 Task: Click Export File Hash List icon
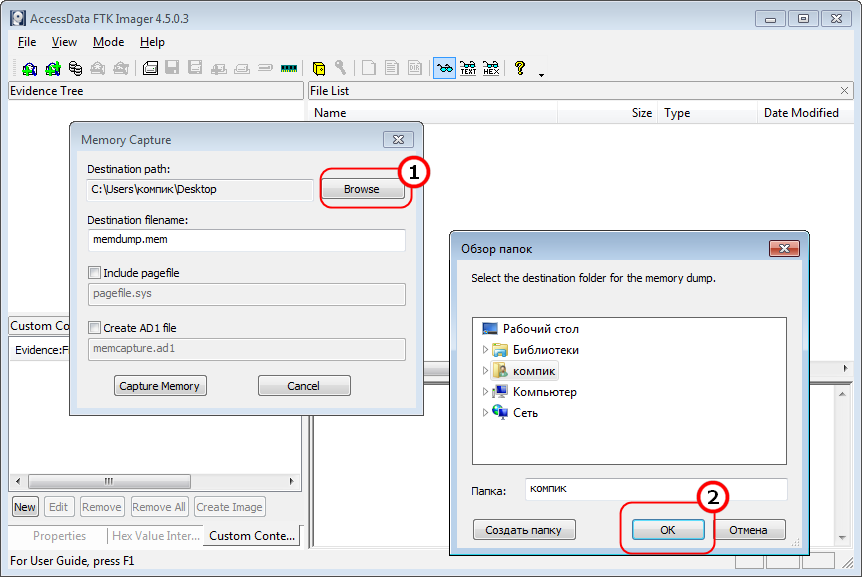[x=392, y=68]
